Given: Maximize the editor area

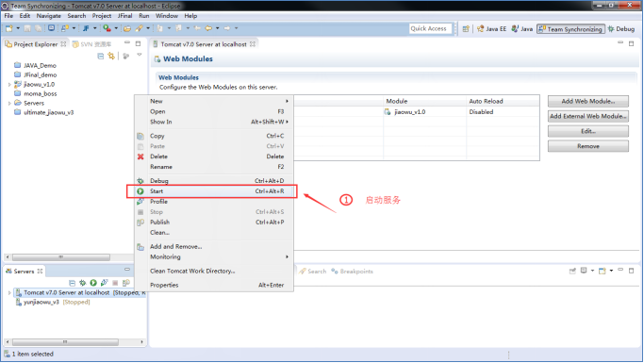Looking at the screenshot, I should pyautogui.click(x=631, y=43).
